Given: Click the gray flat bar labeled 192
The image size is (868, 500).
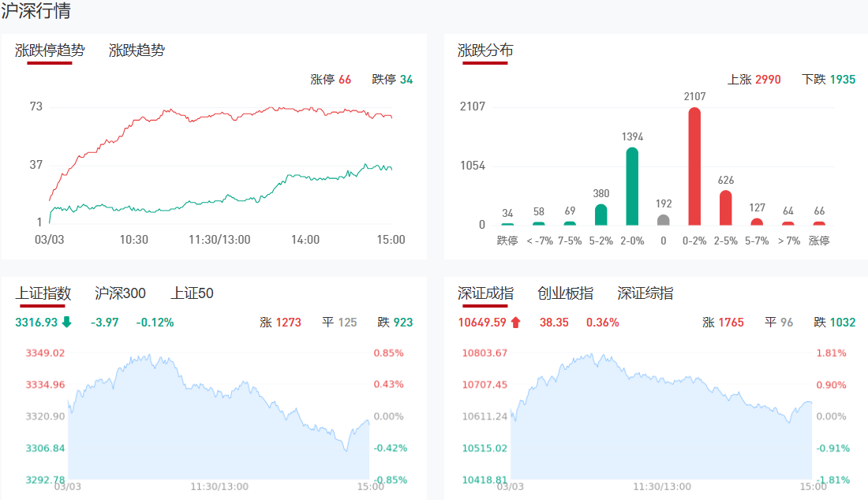Looking at the screenshot, I should pos(664,220).
